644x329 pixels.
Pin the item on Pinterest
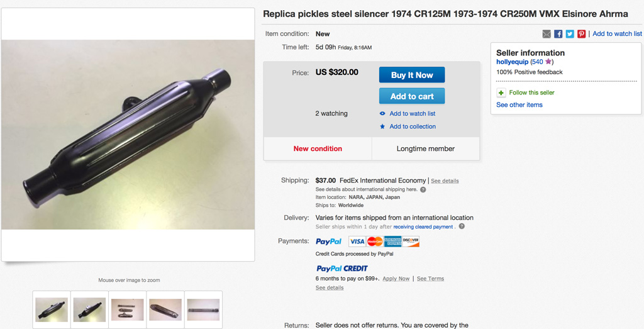pyautogui.click(x=581, y=34)
